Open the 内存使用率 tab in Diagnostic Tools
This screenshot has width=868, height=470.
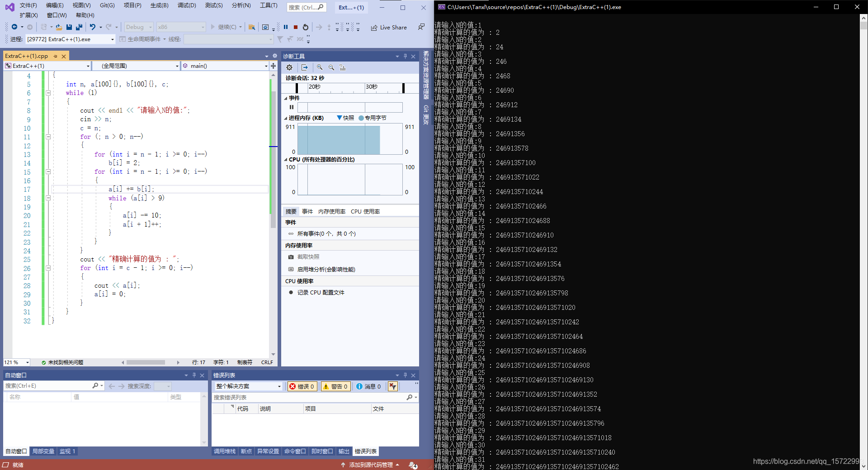(332, 212)
